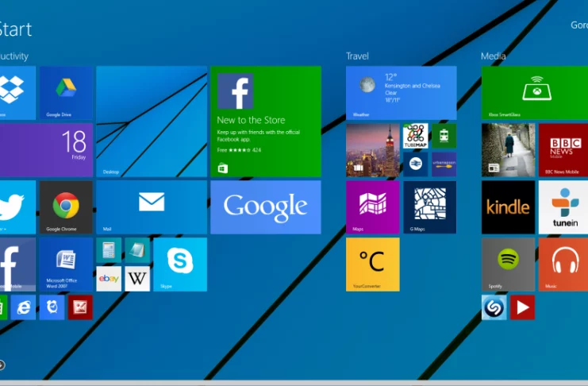Open the YourConverter °C tile
Viewport: 588px width, 386px height.
coord(373,264)
